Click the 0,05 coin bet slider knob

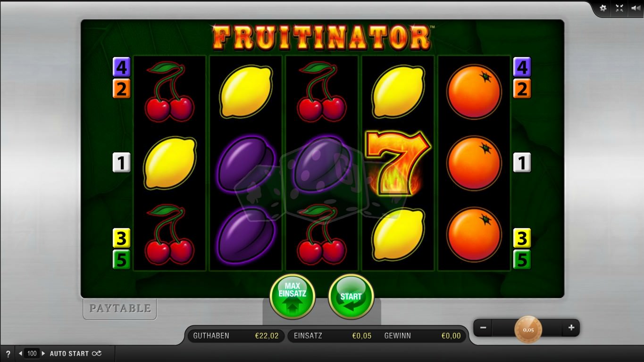tap(528, 329)
